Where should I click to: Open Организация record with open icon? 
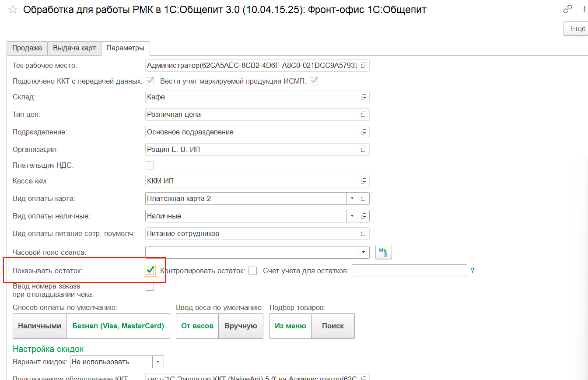364,149
